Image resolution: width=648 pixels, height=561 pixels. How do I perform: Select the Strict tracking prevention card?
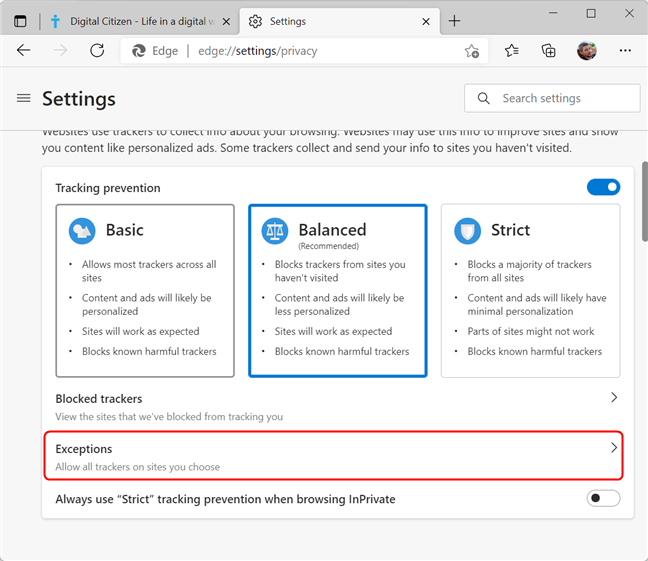pos(531,291)
